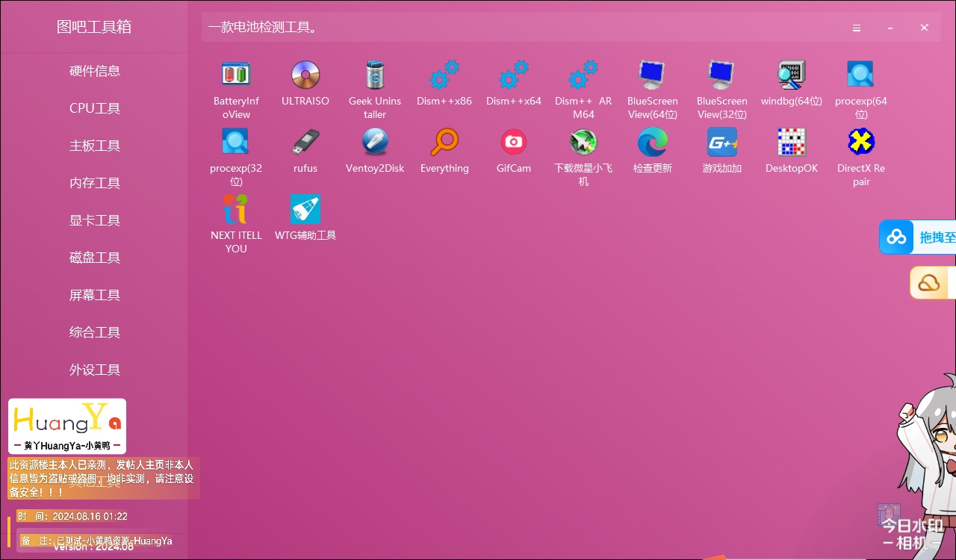956x560 pixels.
Task: Switch to the CPU工具 category
Action: pos(95,108)
